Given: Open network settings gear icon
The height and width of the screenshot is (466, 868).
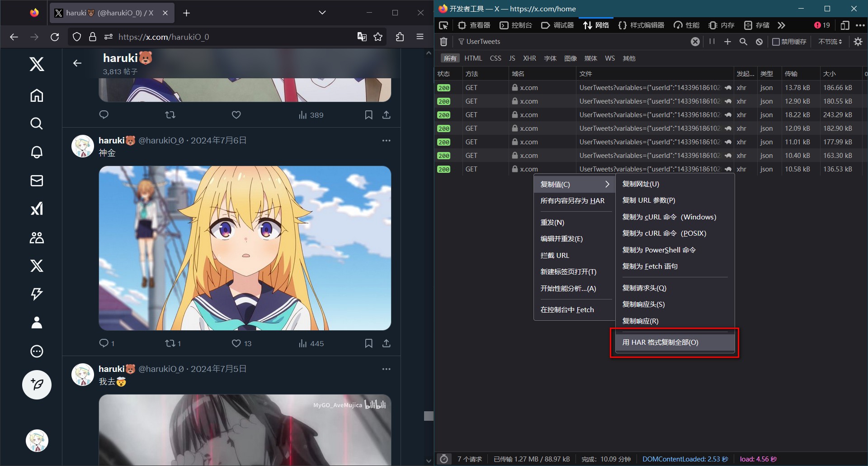Looking at the screenshot, I should [x=858, y=42].
